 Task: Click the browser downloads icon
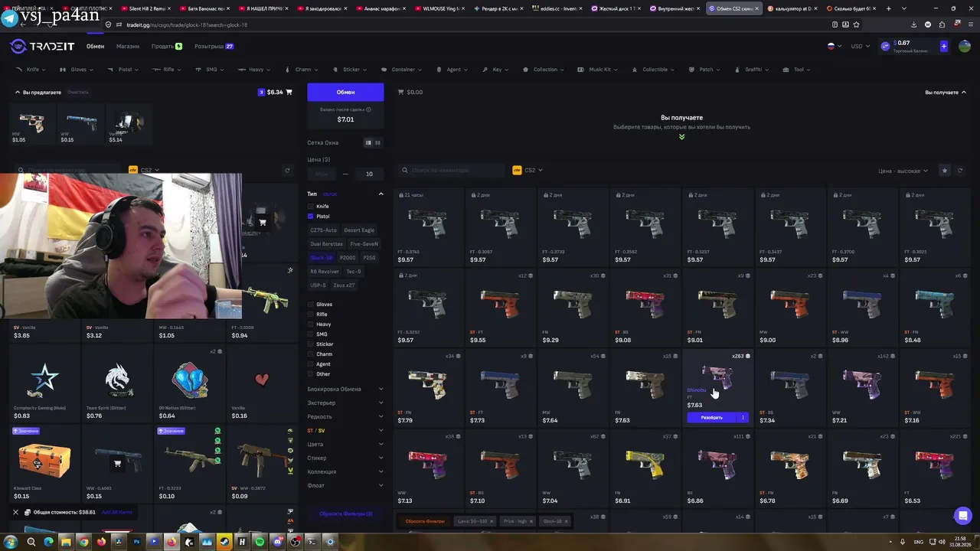click(x=913, y=24)
